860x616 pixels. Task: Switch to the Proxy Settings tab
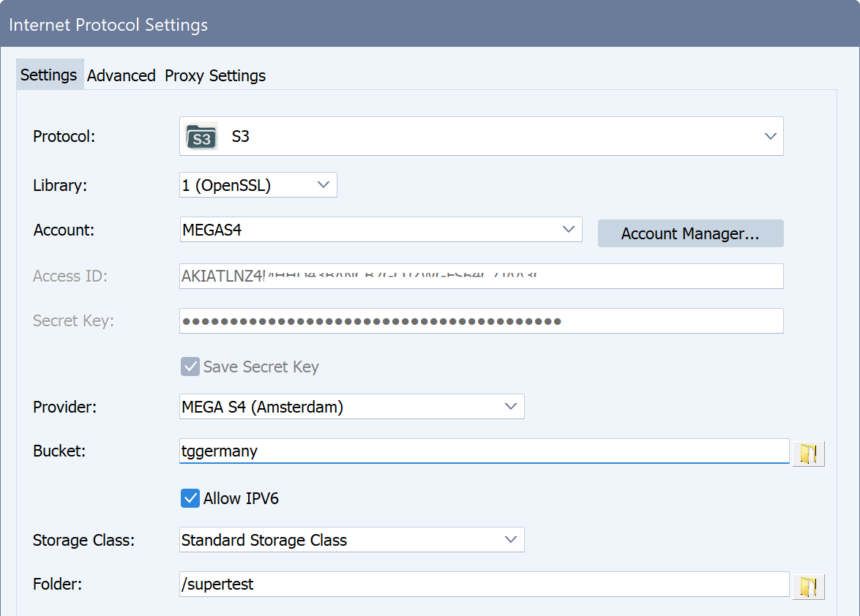214,75
